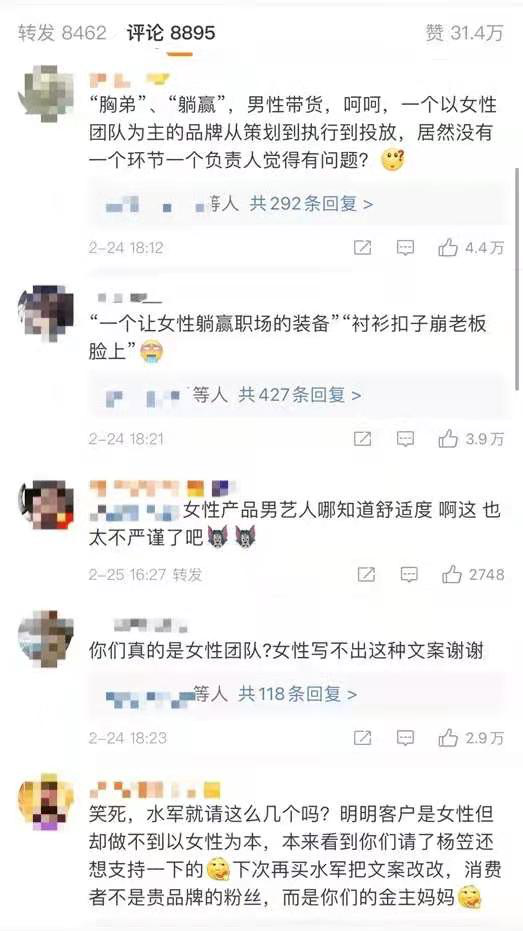523x931 pixels.
Task: Open the first commenter's avatar
Action: 46,93
